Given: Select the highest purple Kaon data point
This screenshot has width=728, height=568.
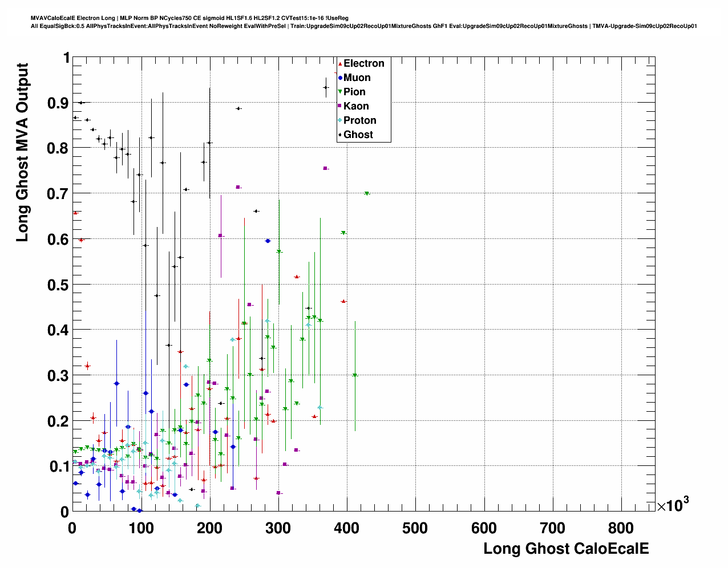Looking at the screenshot, I should coord(325,168).
